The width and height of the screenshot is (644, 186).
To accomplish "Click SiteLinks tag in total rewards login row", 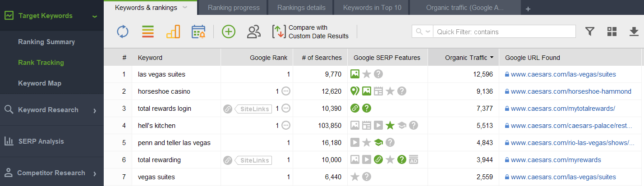I will pos(253,109).
